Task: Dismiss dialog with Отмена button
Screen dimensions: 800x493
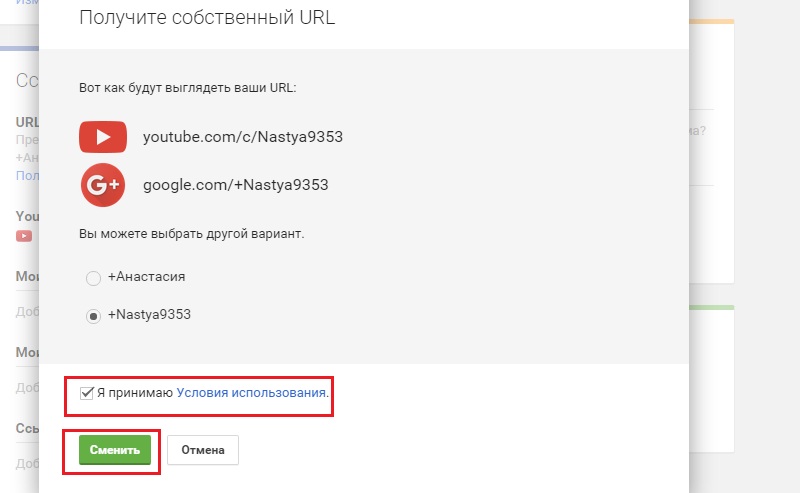Action: (203, 450)
